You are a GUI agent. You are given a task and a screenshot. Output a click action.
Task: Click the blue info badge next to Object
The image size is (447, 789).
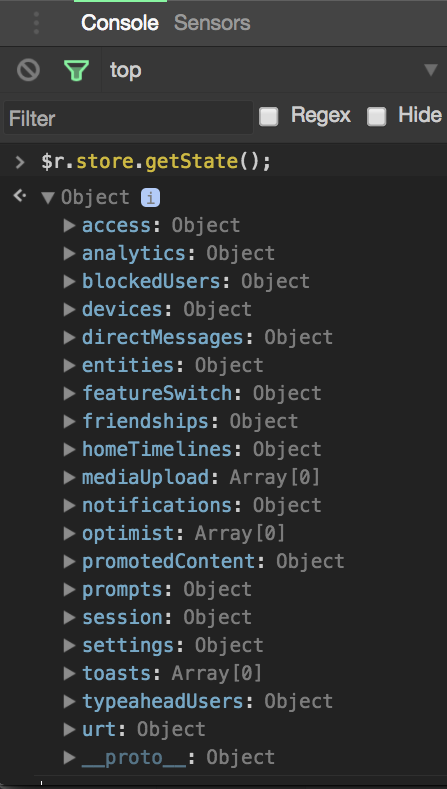150,197
